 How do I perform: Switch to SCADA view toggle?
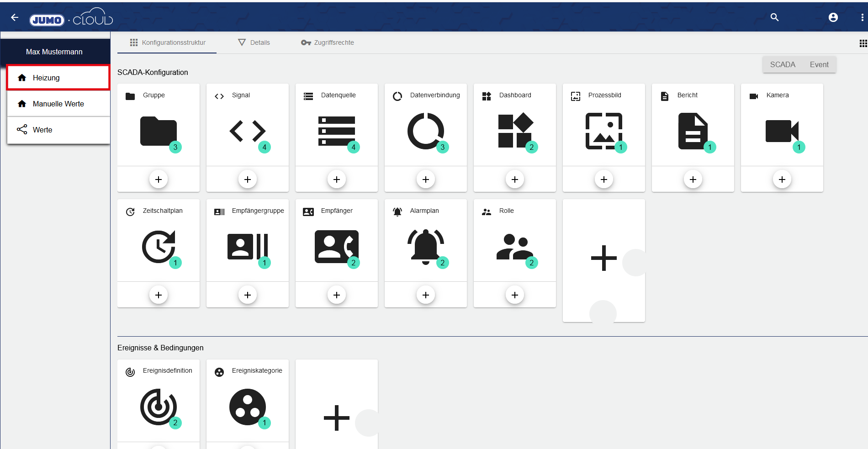[x=782, y=64]
